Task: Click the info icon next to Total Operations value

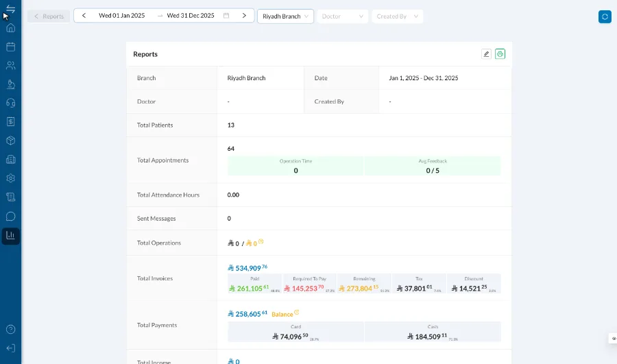Action: pos(261,241)
